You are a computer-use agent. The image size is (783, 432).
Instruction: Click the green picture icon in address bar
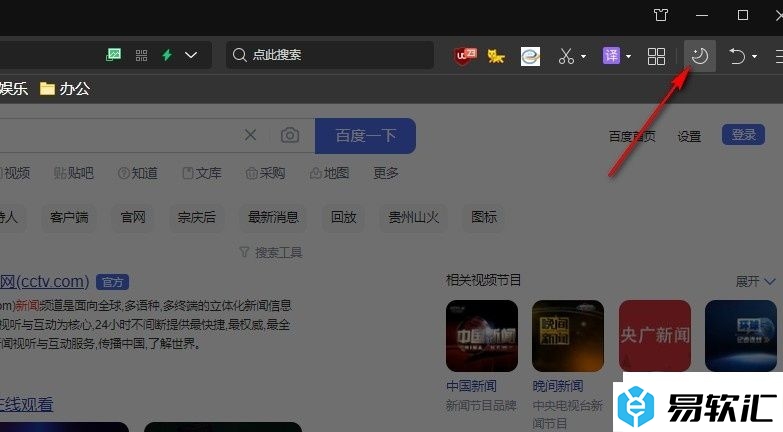[x=113, y=54]
